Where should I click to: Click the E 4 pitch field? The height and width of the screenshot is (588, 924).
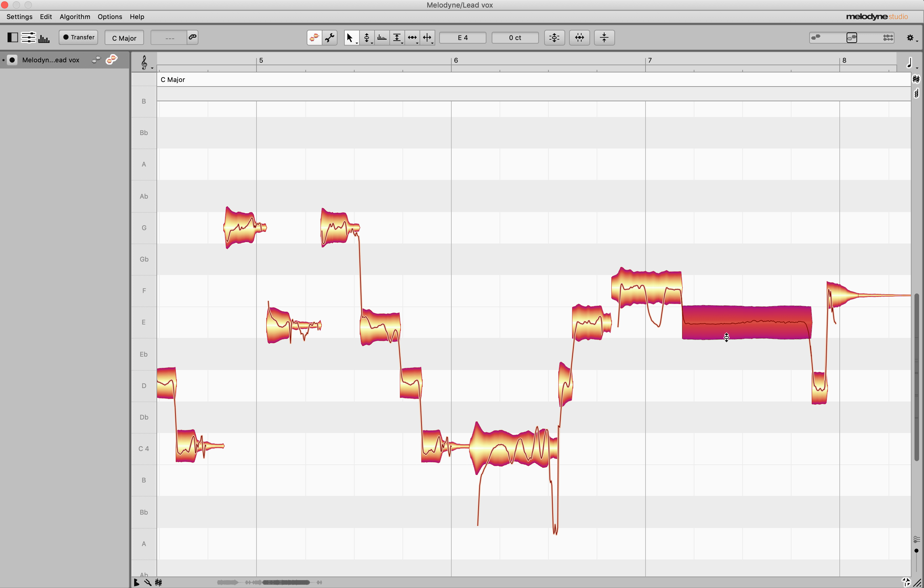(462, 38)
